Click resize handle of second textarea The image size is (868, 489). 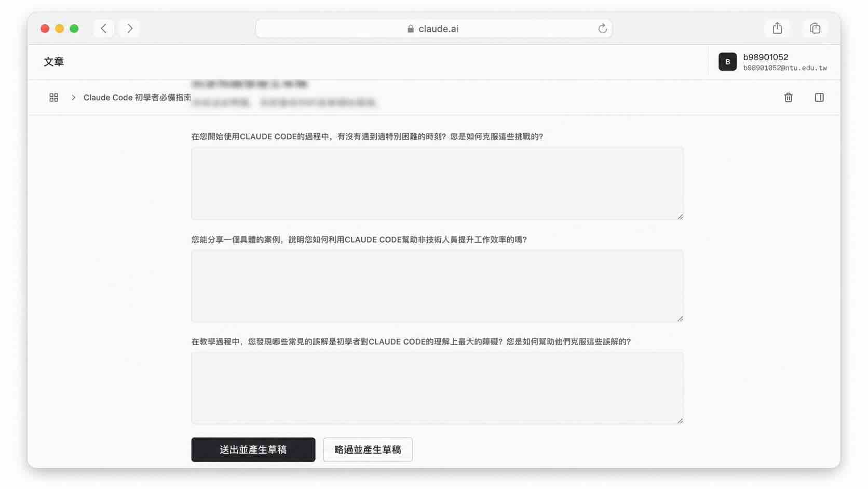(x=680, y=319)
